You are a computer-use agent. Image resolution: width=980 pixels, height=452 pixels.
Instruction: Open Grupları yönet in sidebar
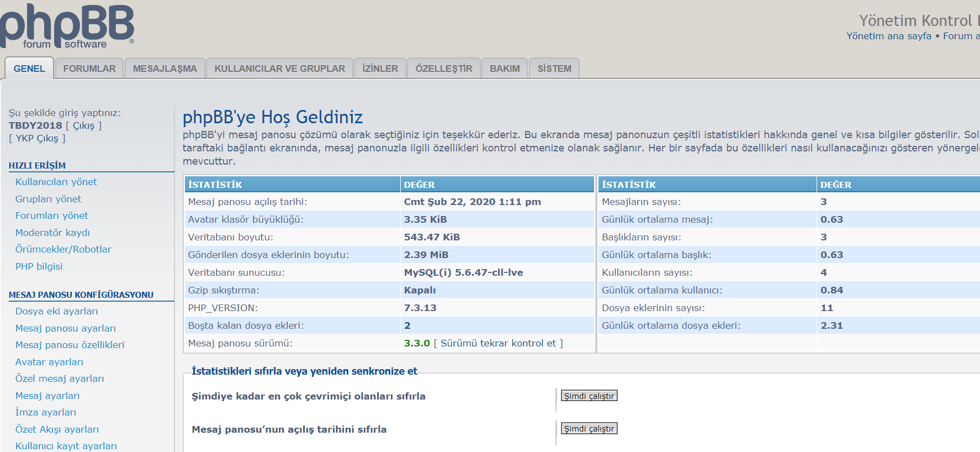48,199
